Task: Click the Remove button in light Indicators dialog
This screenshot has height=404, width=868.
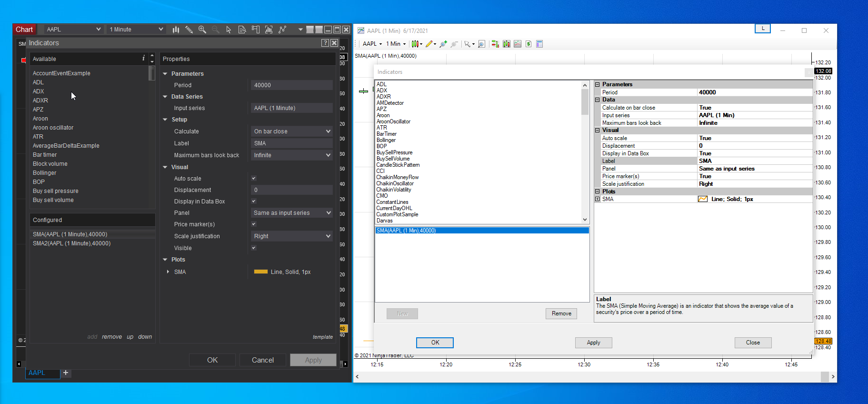Action: click(x=561, y=313)
